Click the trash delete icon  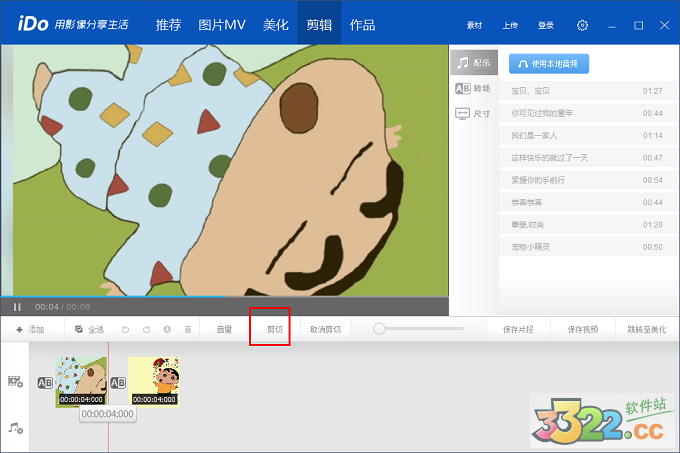[187, 329]
